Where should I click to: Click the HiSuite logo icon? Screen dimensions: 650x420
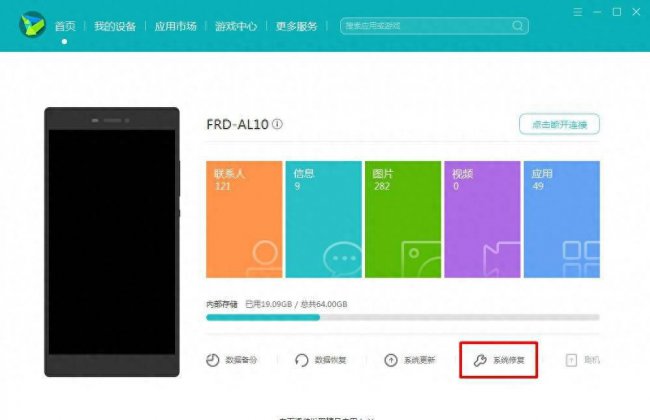(x=32, y=24)
